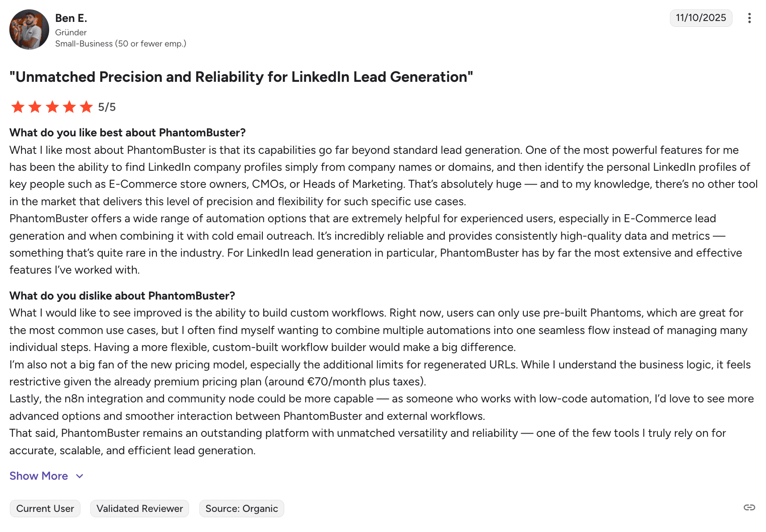Click the third rating star

[52, 107]
